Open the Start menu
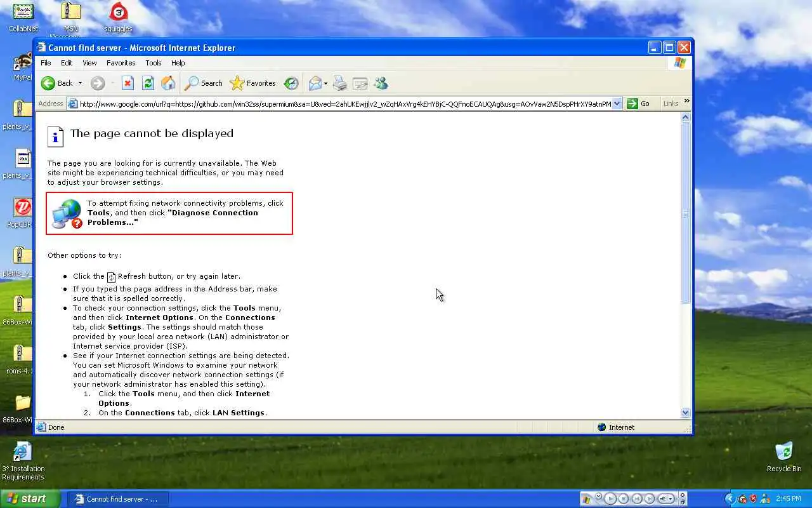 (x=30, y=498)
